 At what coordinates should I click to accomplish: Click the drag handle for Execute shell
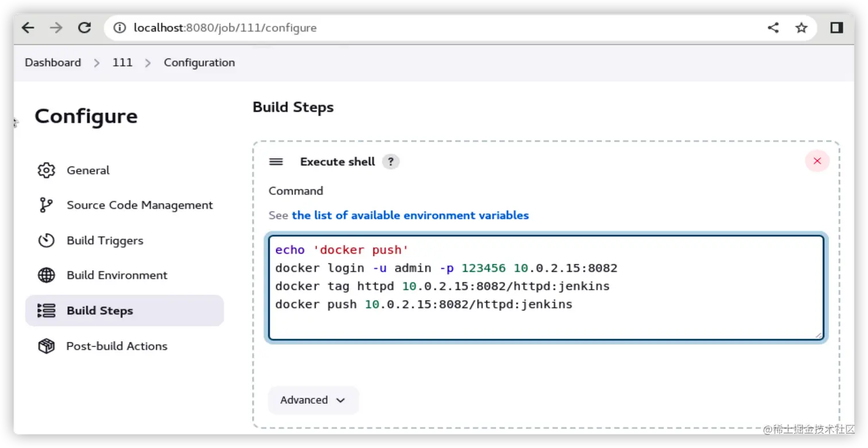pyautogui.click(x=276, y=162)
